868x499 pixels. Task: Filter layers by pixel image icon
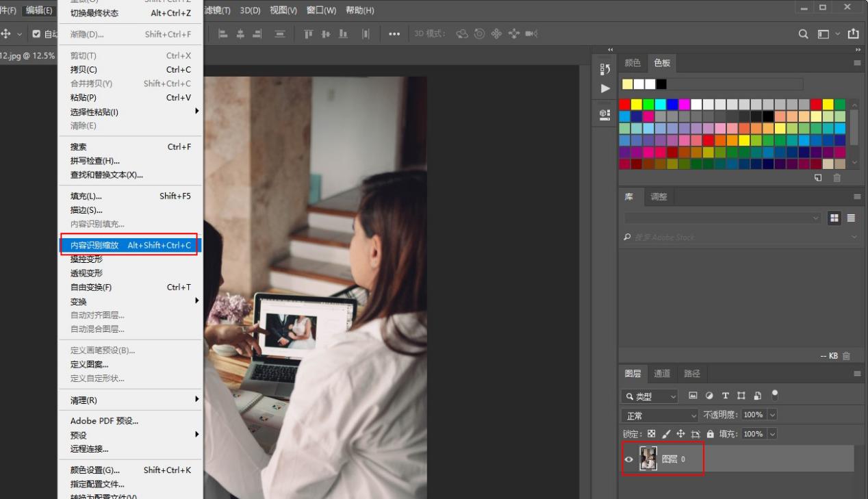pyautogui.click(x=693, y=396)
